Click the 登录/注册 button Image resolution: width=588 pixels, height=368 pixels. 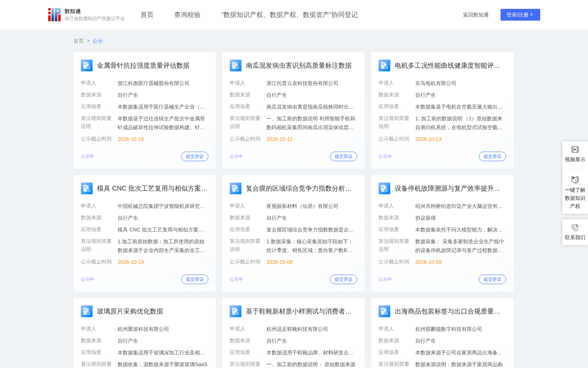pos(520,15)
